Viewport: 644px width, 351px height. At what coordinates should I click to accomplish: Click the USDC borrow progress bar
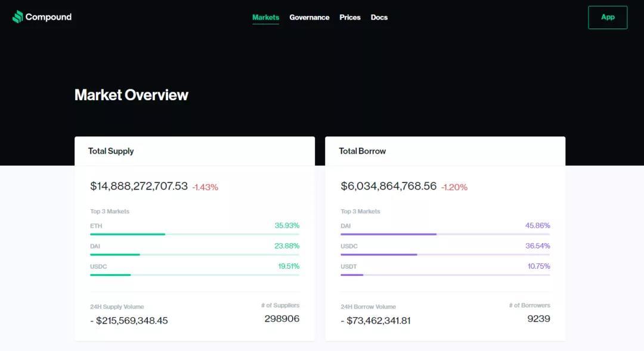(x=445, y=254)
